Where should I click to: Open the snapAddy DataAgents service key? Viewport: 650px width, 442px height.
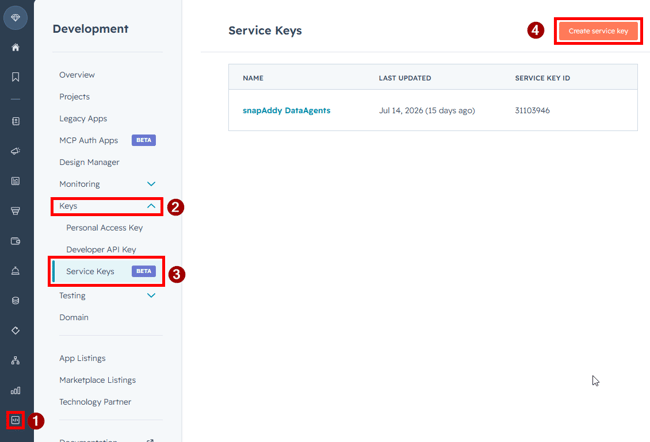(286, 110)
